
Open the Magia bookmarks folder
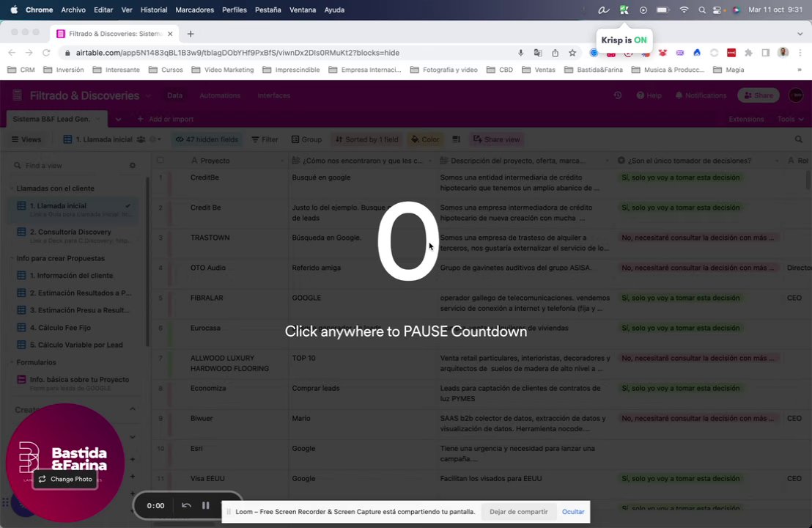[x=728, y=70]
